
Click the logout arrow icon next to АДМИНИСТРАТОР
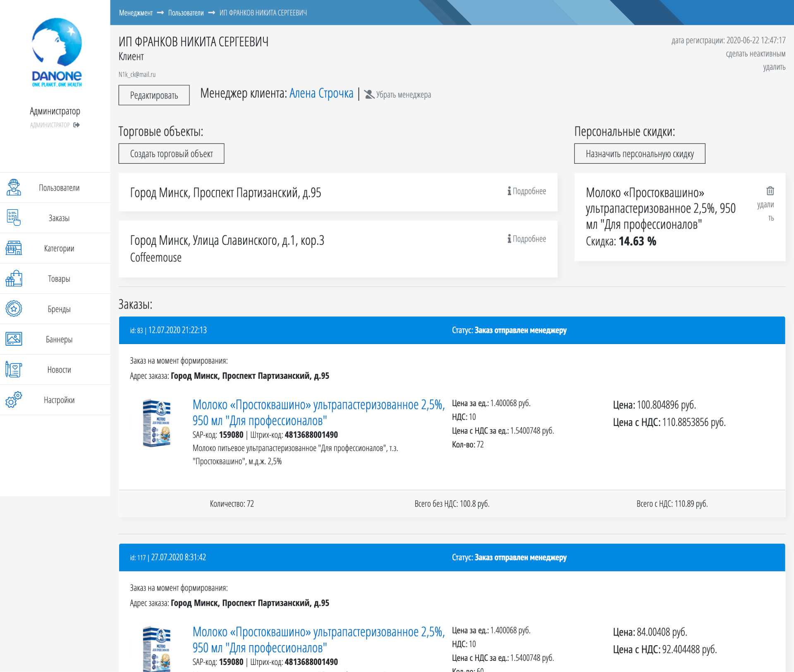click(x=77, y=125)
